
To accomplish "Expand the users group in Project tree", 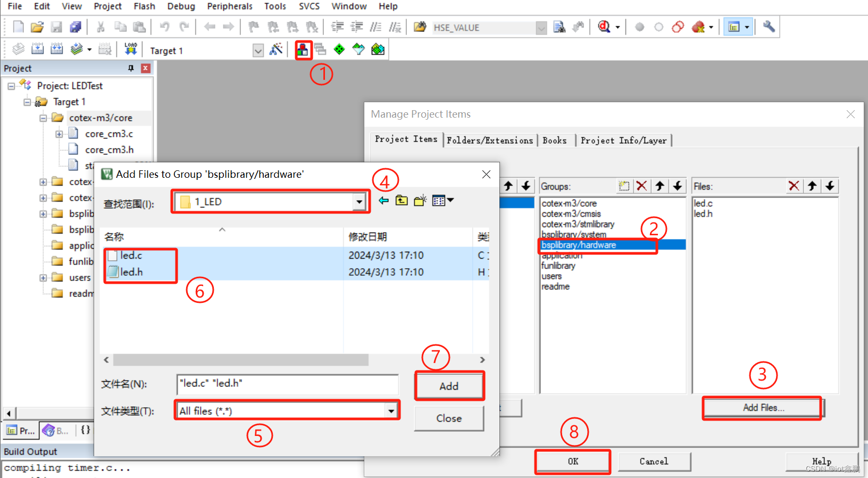I will 43,277.
